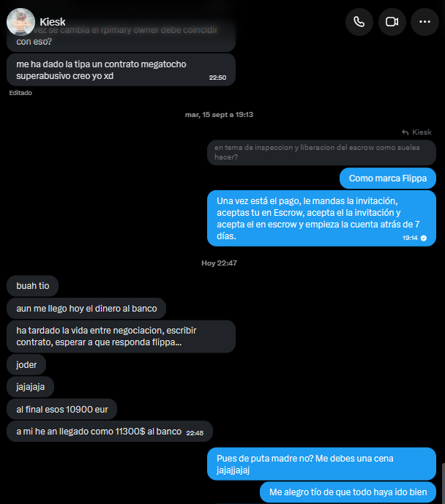
Task: Open Kiesk's name in the header
Action: [x=53, y=22]
